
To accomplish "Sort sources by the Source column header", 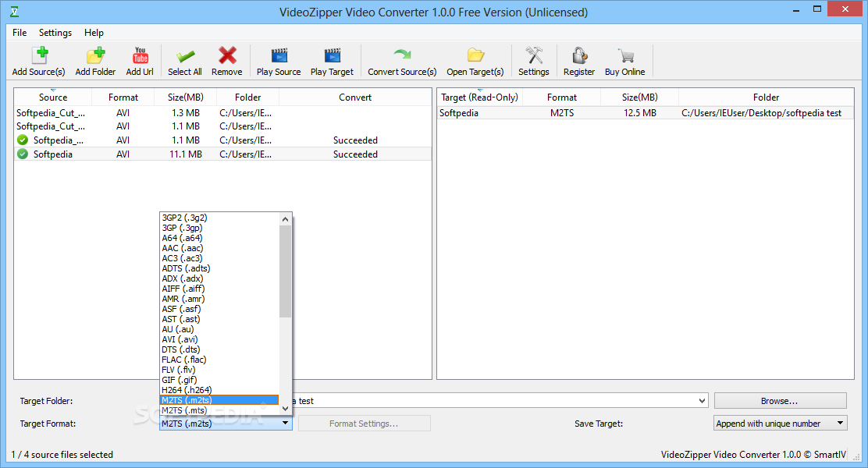I will (53, 97).
